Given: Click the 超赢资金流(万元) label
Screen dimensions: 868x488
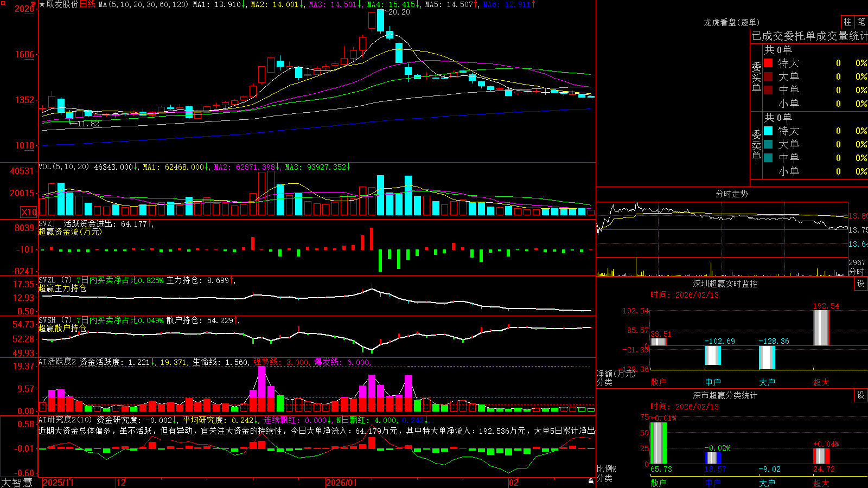Looking at the screenshot, I should 70,232.
